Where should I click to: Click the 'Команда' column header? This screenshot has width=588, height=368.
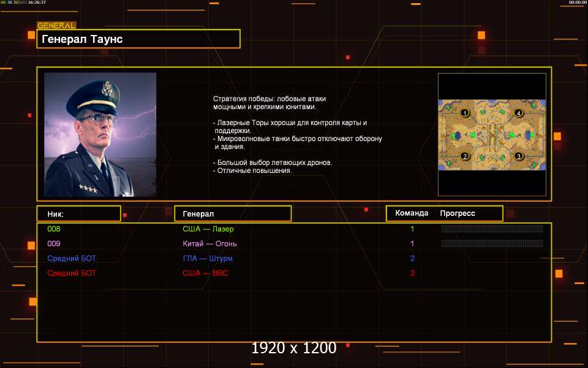click(412, 213)
